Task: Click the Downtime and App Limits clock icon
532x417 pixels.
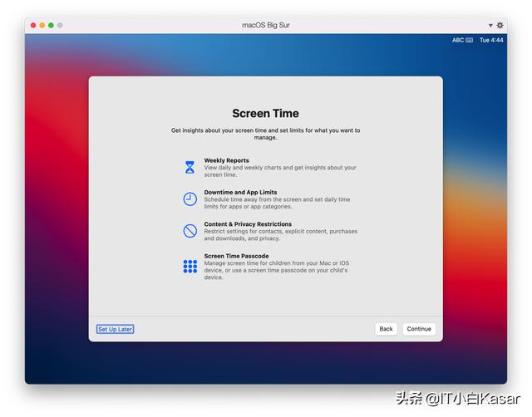Action: point(190,199)
